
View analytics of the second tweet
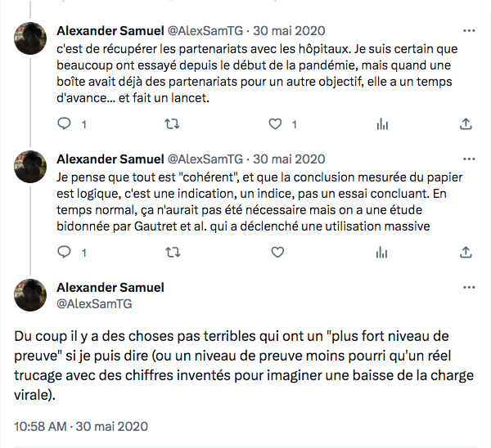(x=381, y=253)
